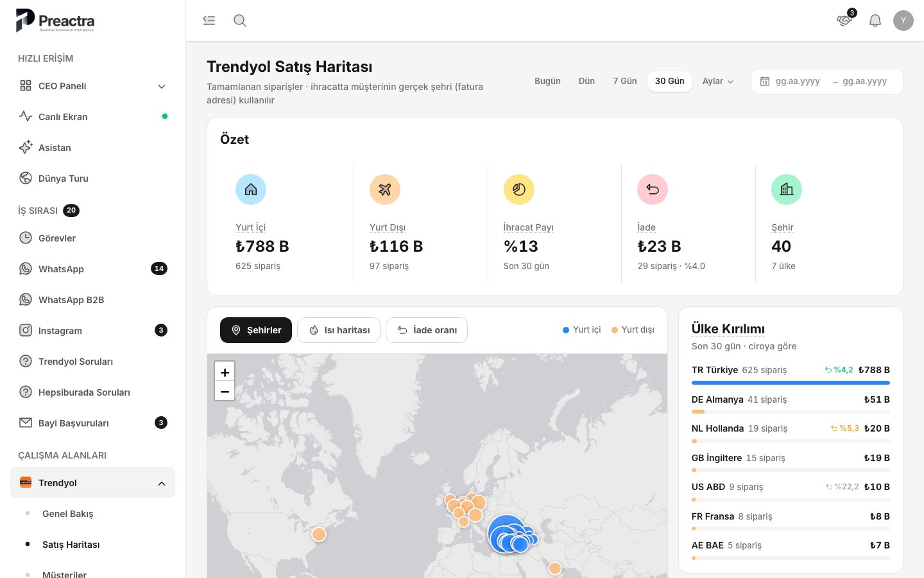Zoom in on the map
The image size is (924, 578).
[225, 372]
